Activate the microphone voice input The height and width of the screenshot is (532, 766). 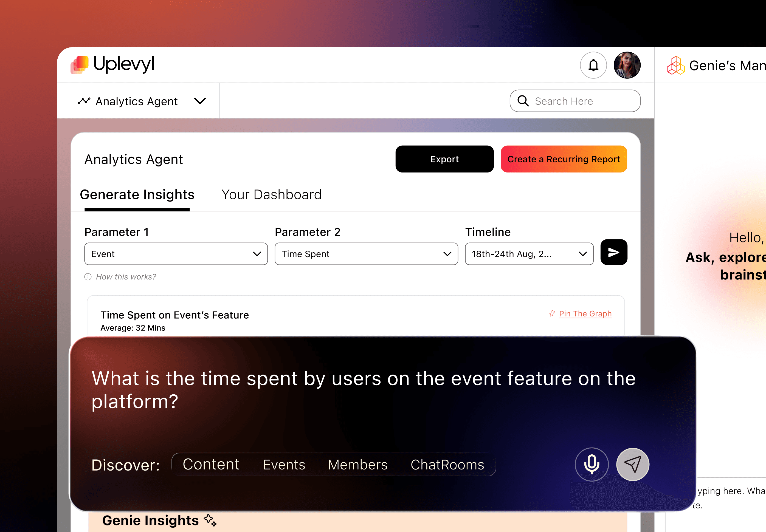[x=592, y=464]
